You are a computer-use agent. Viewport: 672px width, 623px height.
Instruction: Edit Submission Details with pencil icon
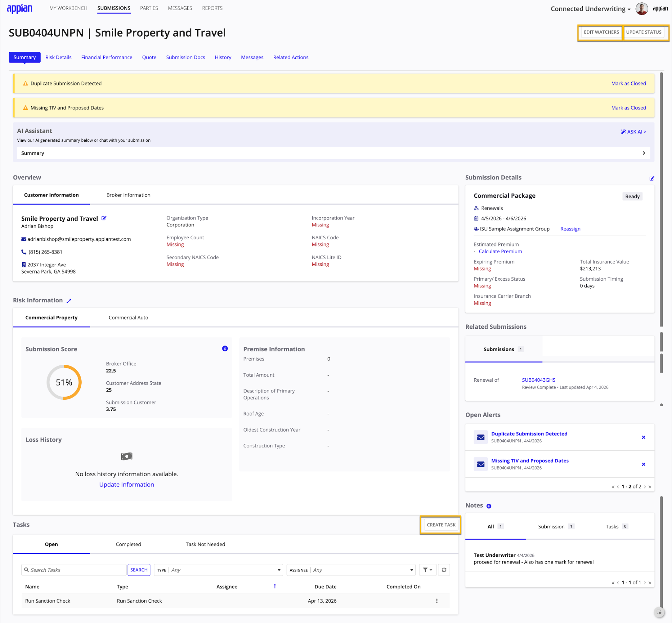point(652,178)
